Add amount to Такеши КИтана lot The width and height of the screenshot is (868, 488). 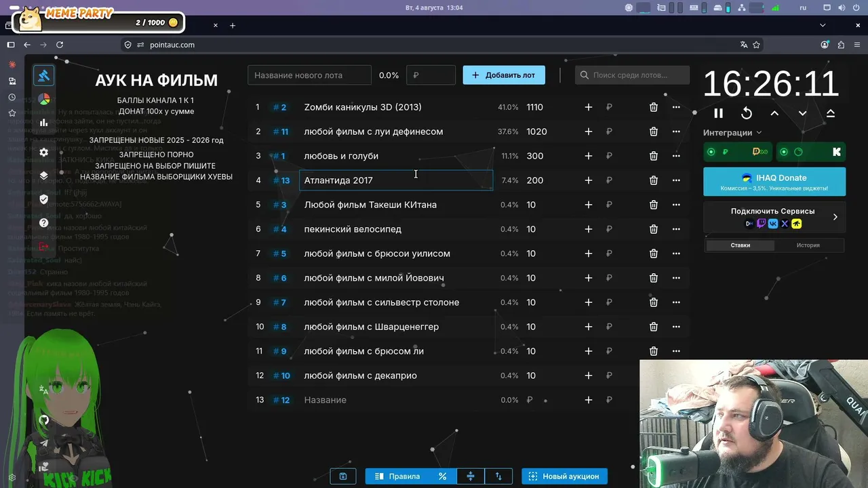589,205
